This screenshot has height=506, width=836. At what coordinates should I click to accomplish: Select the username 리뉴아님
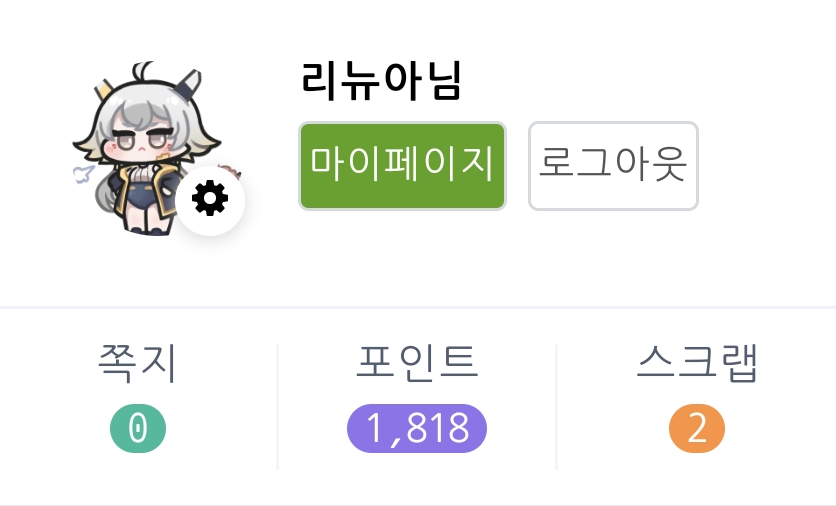point(381,82)
